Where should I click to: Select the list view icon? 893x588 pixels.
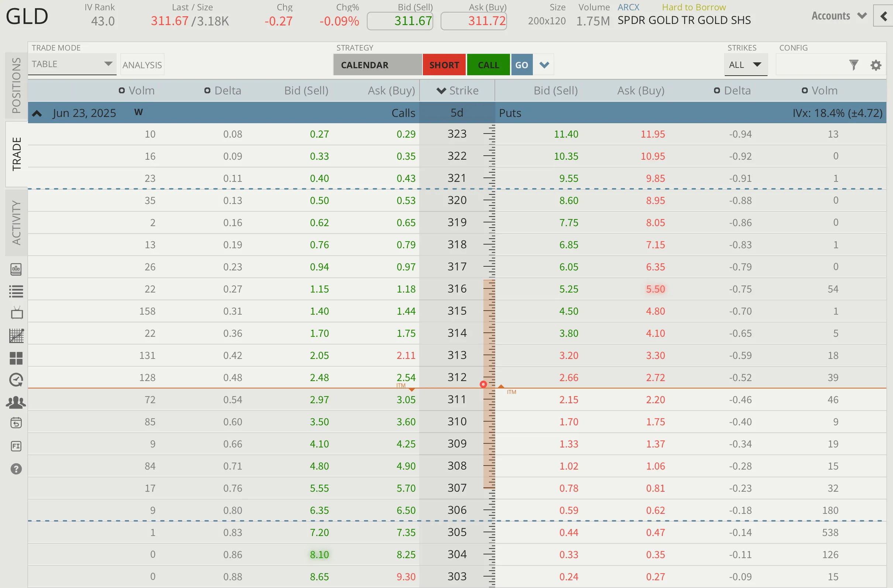pyautogui.click(x=16, y=291)
